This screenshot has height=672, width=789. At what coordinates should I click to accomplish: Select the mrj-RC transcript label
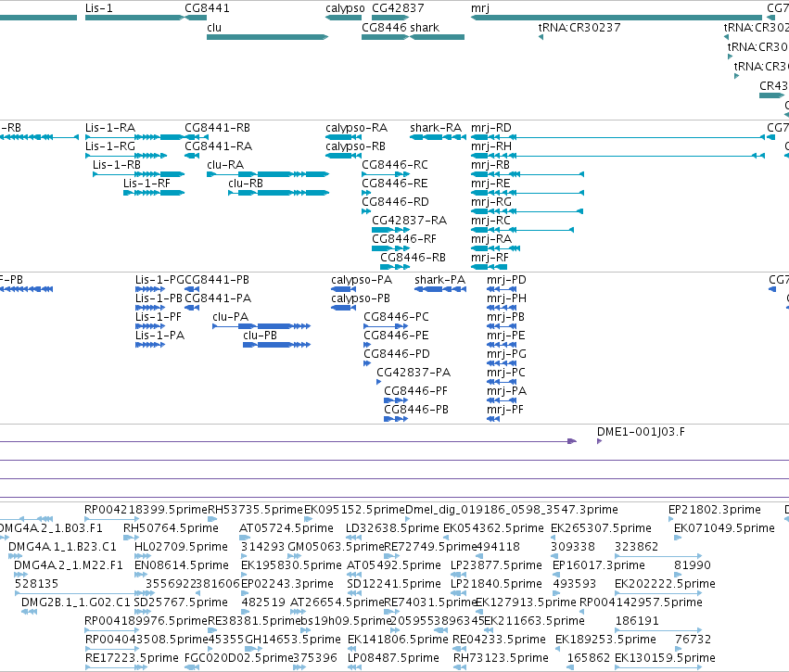point(491,221)
